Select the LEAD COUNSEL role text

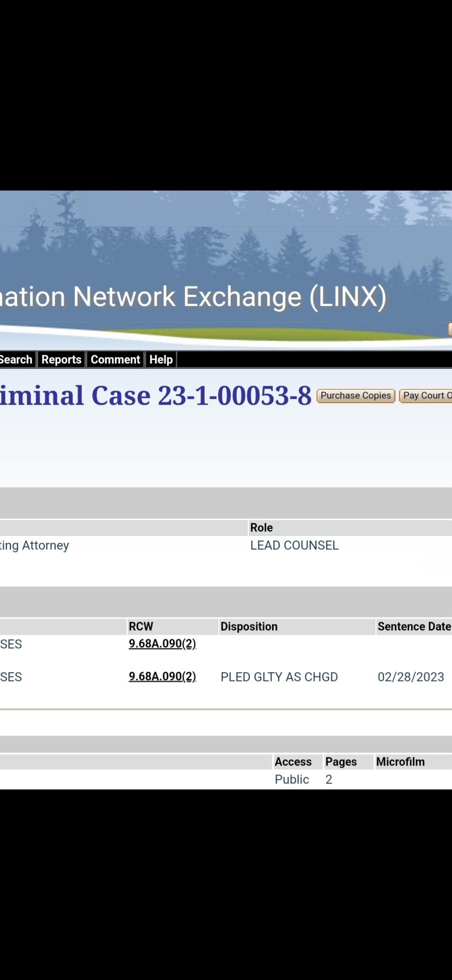click(294, 545)
